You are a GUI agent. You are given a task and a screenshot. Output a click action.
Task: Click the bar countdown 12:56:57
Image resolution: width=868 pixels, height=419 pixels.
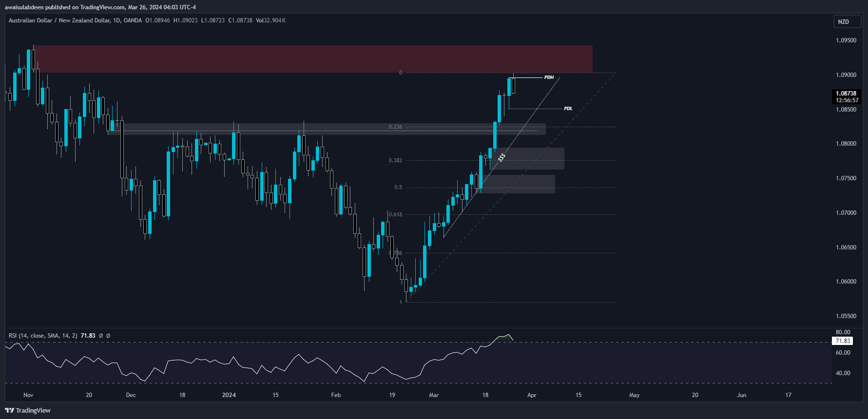click(846, 100)
